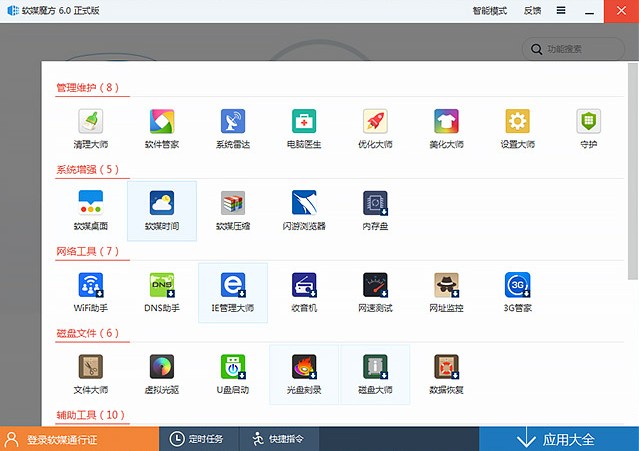Open WiFi助手 tool
This screenshot has width=639, height=451.
(90, 292)
